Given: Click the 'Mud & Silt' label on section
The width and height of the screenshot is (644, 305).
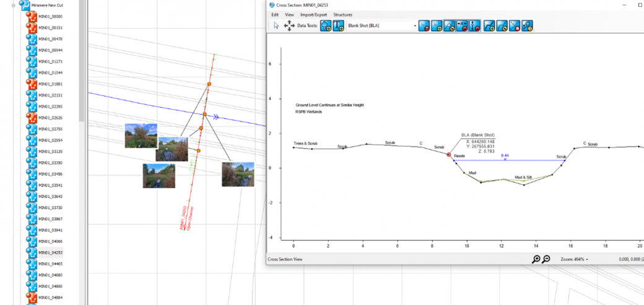Looking at the screenshot, I should [523, 177].
